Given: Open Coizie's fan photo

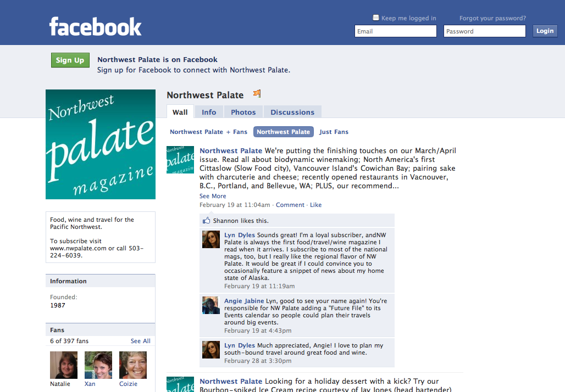Looking at the screenshot, I should [x=133, y=365].
